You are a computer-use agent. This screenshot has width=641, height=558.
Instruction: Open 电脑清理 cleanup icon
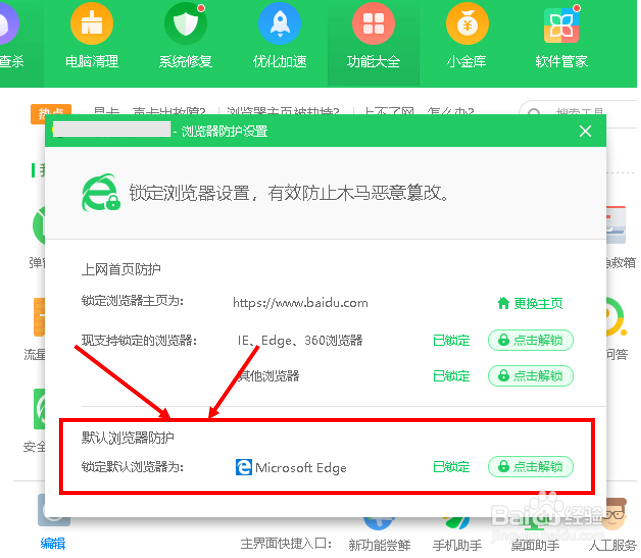[x=92, y=23]
